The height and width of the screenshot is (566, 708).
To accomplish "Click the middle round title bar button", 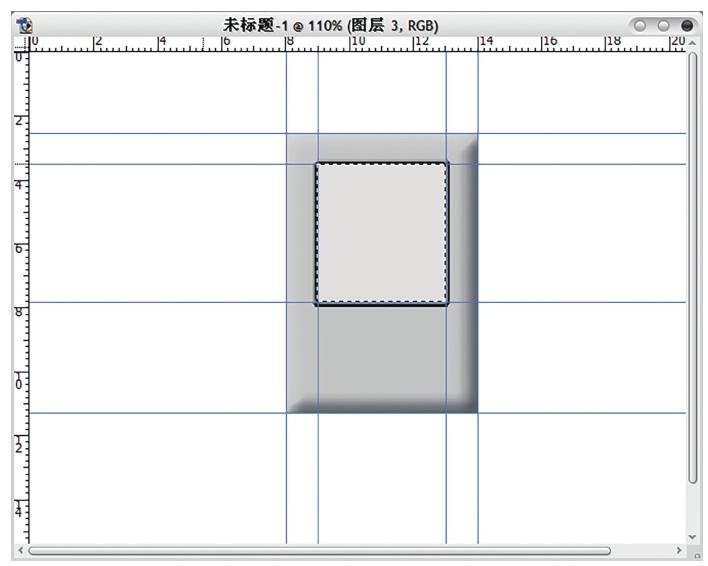I will (x=663, y=26).
